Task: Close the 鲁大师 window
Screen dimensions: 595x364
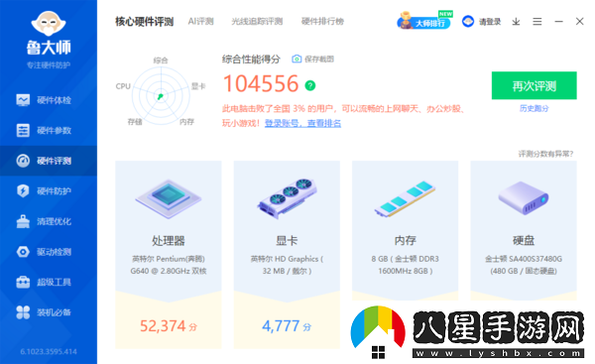Action: click(x=579, y=21)
